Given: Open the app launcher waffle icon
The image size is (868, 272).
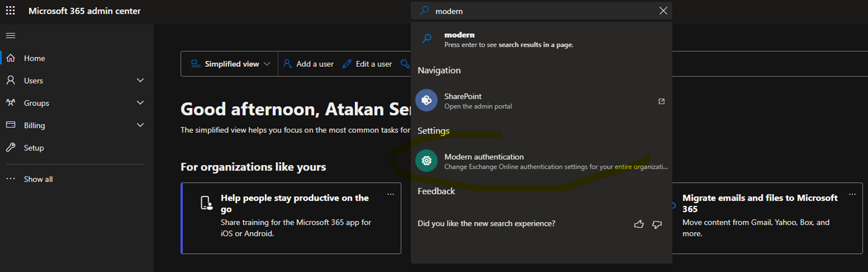Looking at the screenshot, I should 10,11.
